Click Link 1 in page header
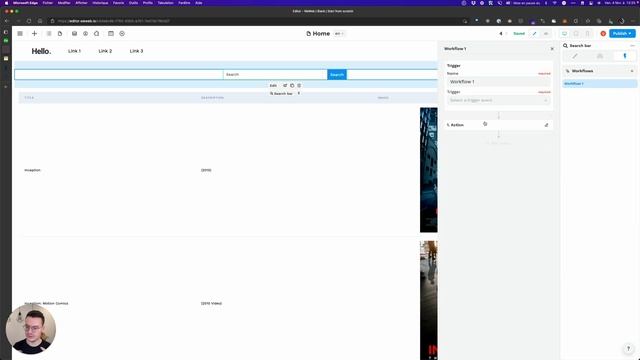 (74, 51)
